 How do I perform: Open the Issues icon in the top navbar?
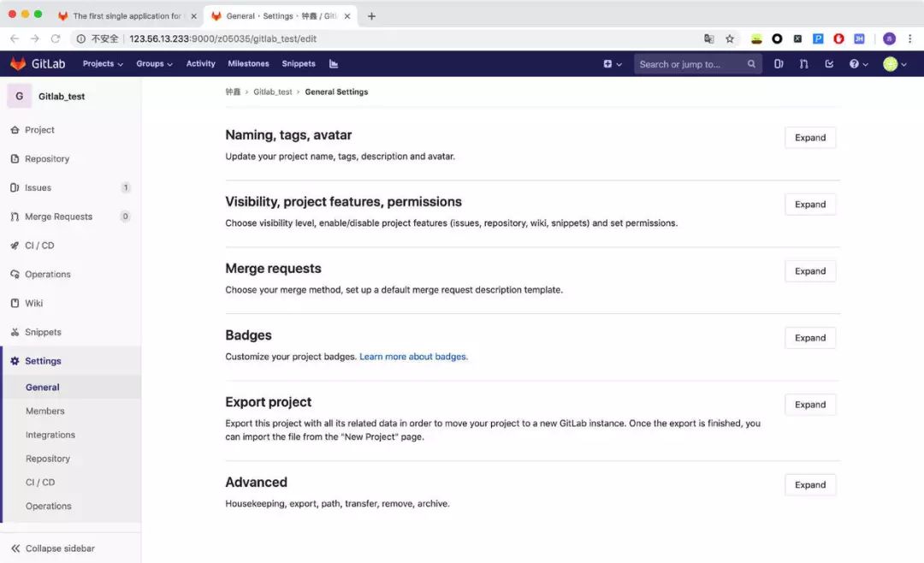click(779, 63)
